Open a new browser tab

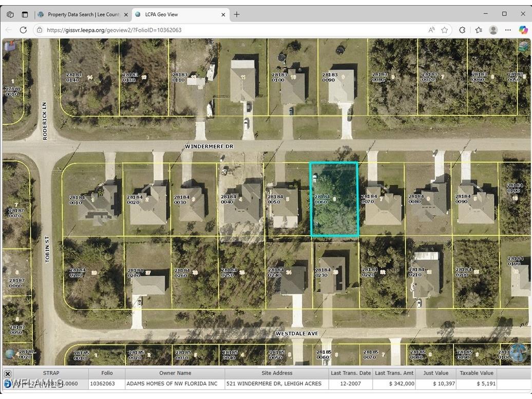(236, 14)
